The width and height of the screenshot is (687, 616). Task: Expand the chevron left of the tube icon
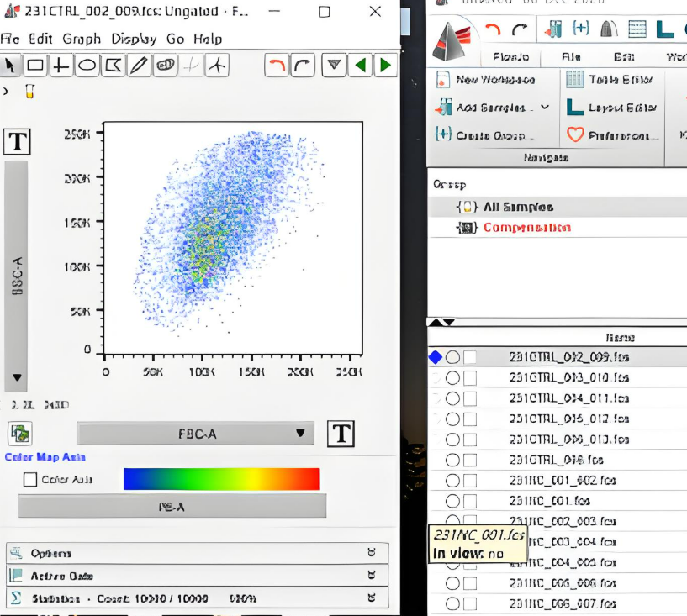5,91
